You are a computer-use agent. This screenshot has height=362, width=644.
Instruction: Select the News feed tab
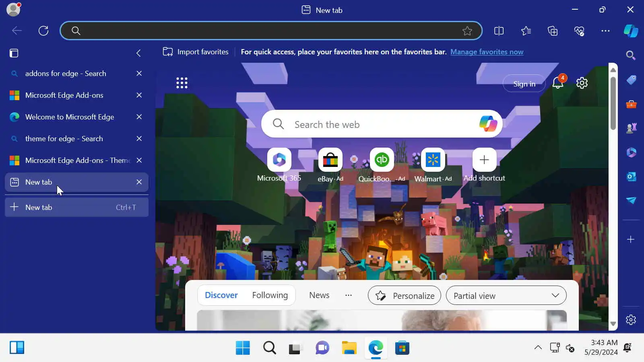319,295
